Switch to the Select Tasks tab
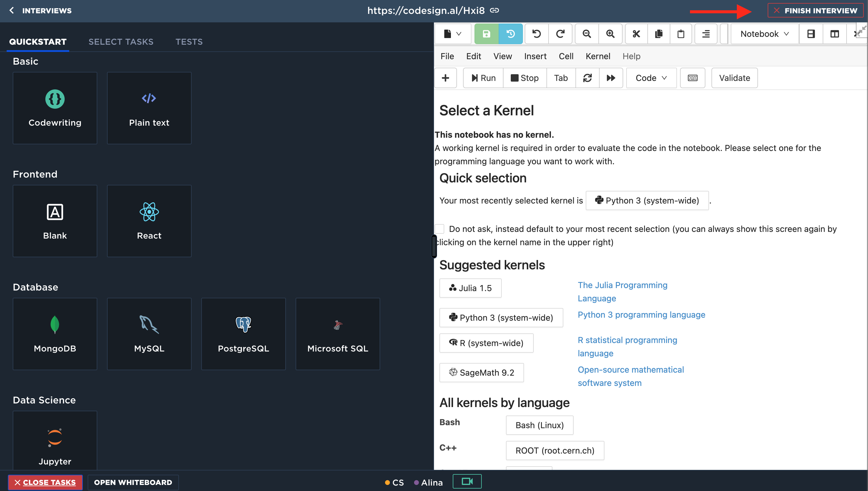This screenshot has height=491, width=868. point(121,42)
